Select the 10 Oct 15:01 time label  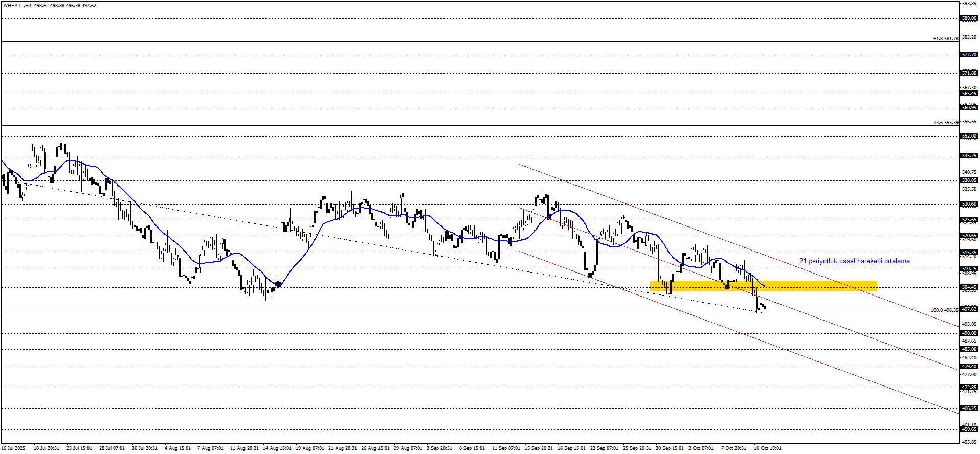point(768,448)
